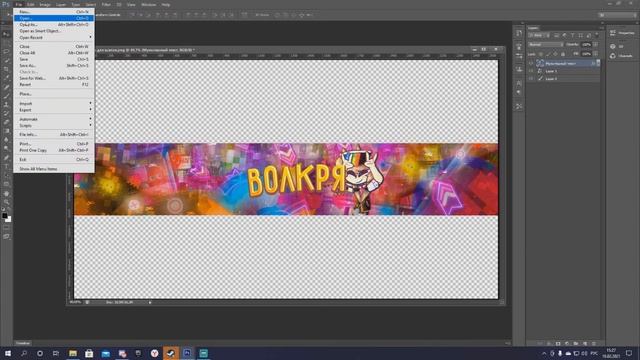
Task: Set the foreground color swatch
Action: [x=4, y=216]
